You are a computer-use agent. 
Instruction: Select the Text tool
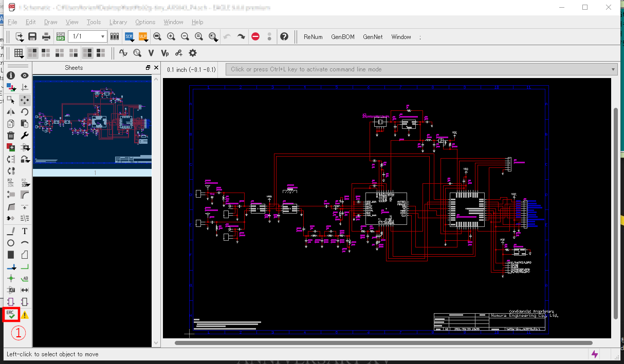(25, 231)
